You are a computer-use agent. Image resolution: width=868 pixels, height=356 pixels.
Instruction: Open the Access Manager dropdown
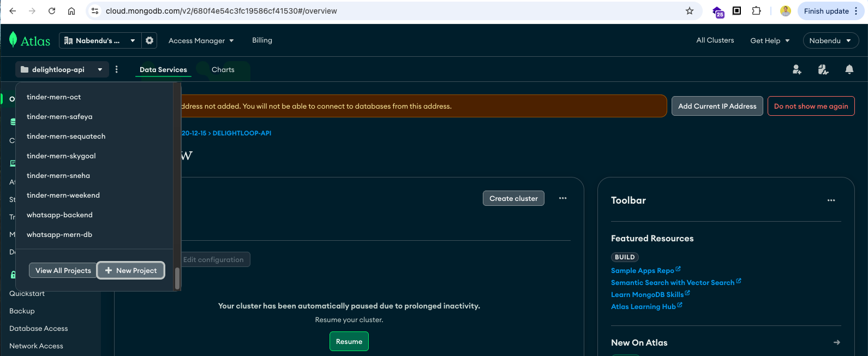pos(201,40)
